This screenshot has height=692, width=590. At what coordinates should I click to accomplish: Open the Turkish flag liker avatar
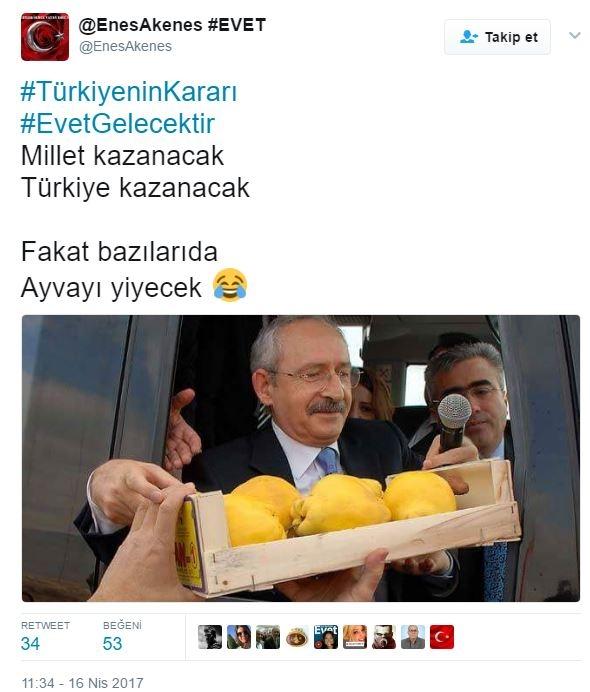click(x=442, y=637)
